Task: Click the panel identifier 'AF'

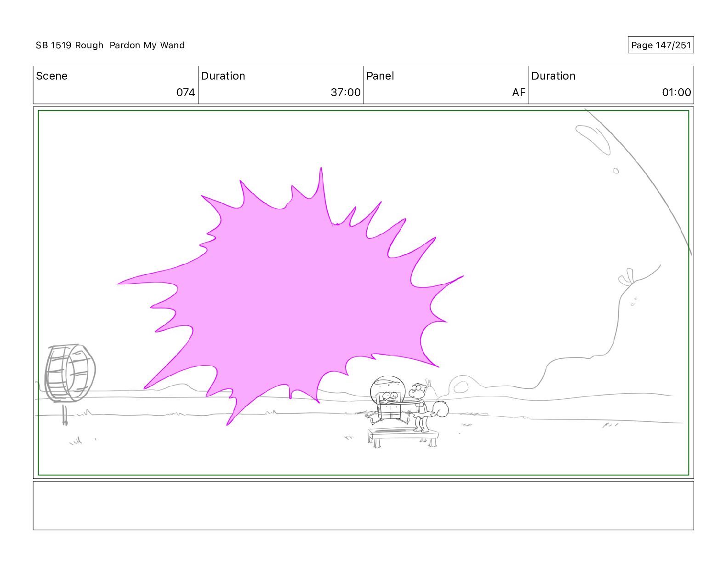Action: pyautogui.click(x=519, y=92)
